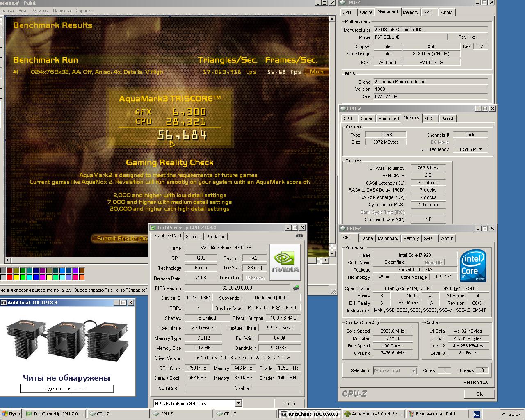This screenshot has height=420, width=525.
Task: Click the Southbridge 82801JR (ICH10R) value
Action: [x=431, y=54]
